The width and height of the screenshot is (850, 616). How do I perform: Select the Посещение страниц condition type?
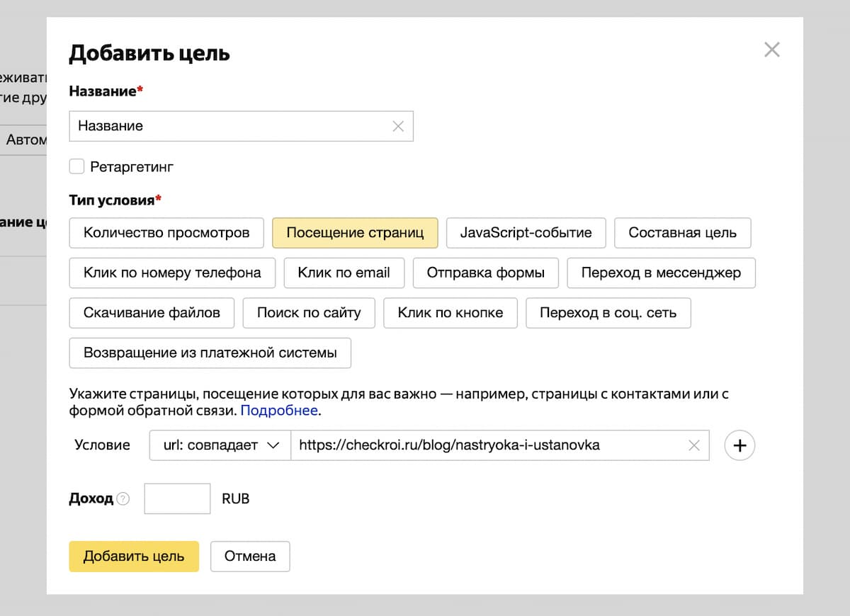tap(355, 232)
